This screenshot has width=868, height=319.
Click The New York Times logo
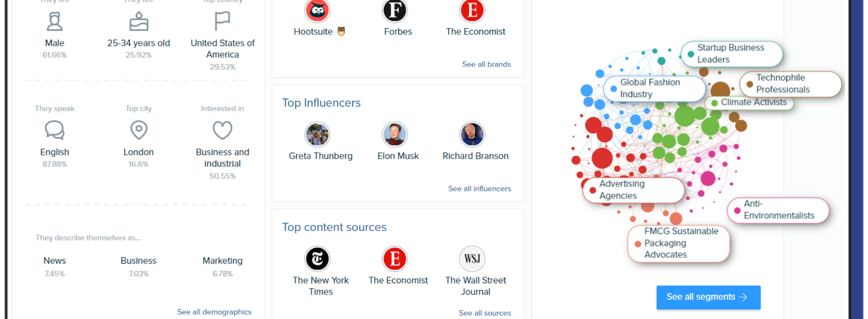coord(317,259)
